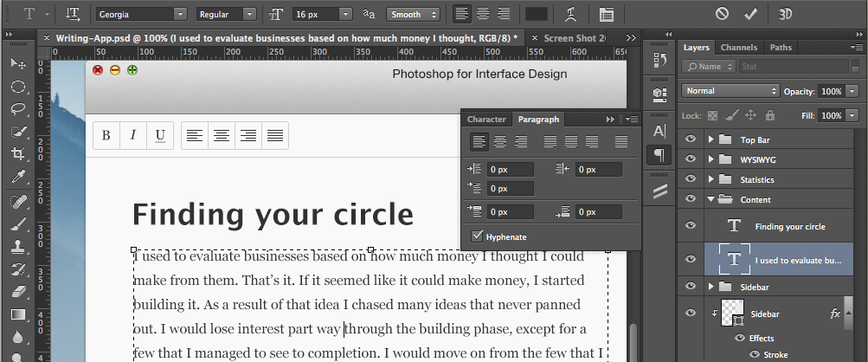Select the Clone Stamp tool
The width and height of the screenshot is (868, 362).
pos(18,246)
